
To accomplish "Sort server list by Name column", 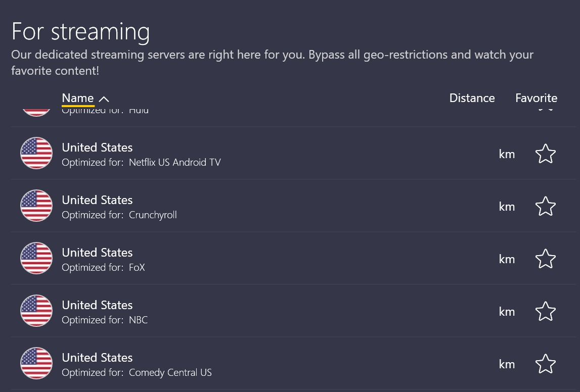I will click(x=78, y=98).
